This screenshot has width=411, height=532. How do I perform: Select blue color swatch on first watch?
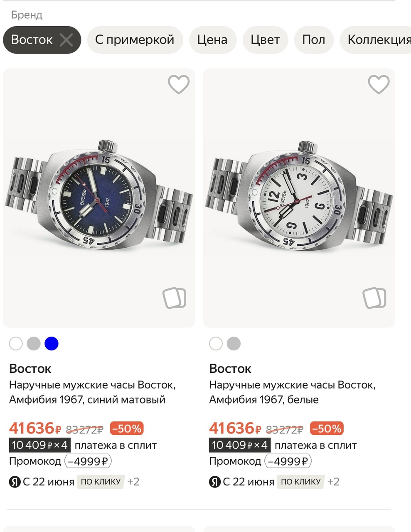coord(52,344)
